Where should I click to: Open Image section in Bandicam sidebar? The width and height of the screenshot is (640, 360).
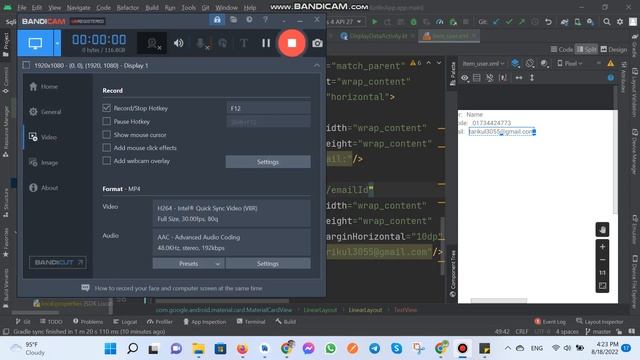[x=44, y=162]
